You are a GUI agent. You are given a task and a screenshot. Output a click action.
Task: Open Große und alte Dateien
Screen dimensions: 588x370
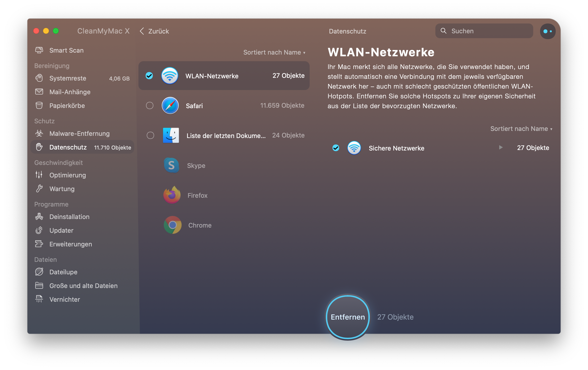click(x=83, y=286)
